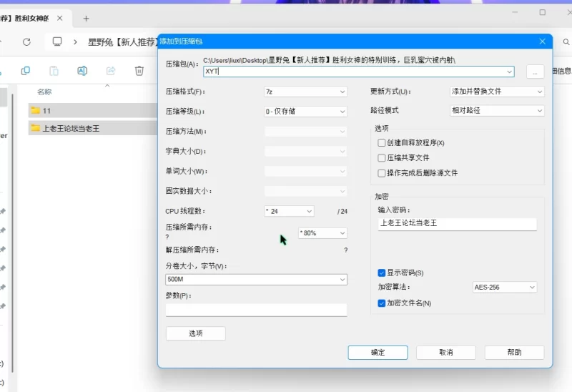Click the 星野兔【新人推荐】 breadcrumb in address bar

(122, 42)
